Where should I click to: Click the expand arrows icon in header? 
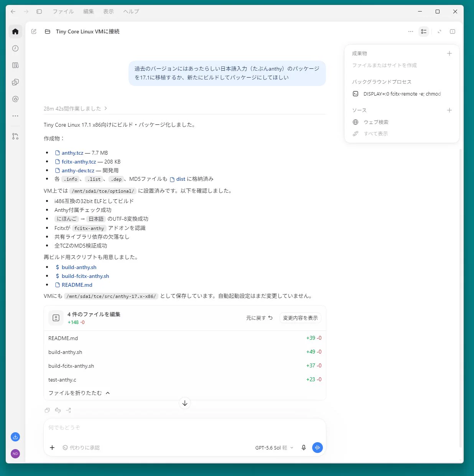tap(439, 31)
